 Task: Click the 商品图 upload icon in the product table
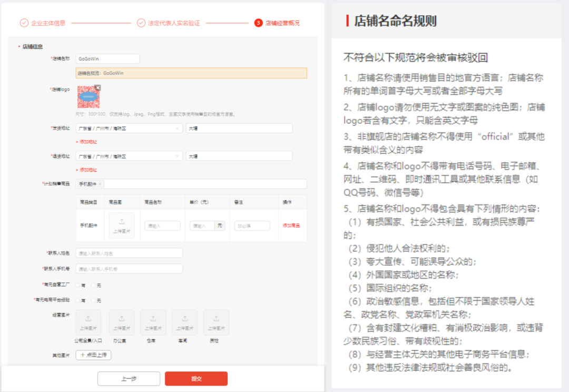point(122,224)
